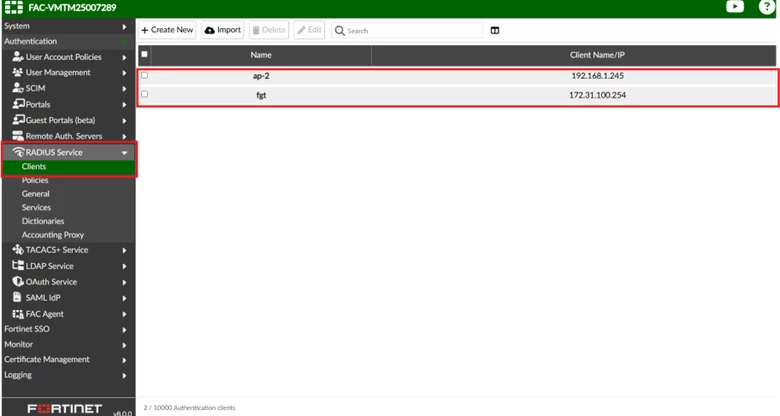
Task: Open Policies under RADIUS Service
Action: (x=35, y=180)
